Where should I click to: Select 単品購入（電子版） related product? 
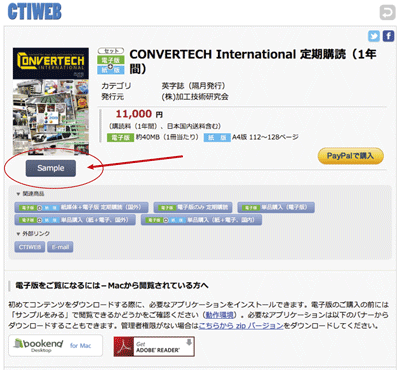(276, 207)
